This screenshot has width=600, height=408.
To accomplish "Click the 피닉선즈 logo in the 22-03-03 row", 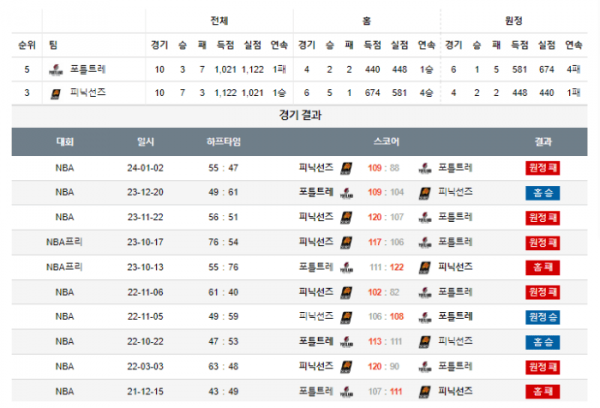I will [346, 367].
